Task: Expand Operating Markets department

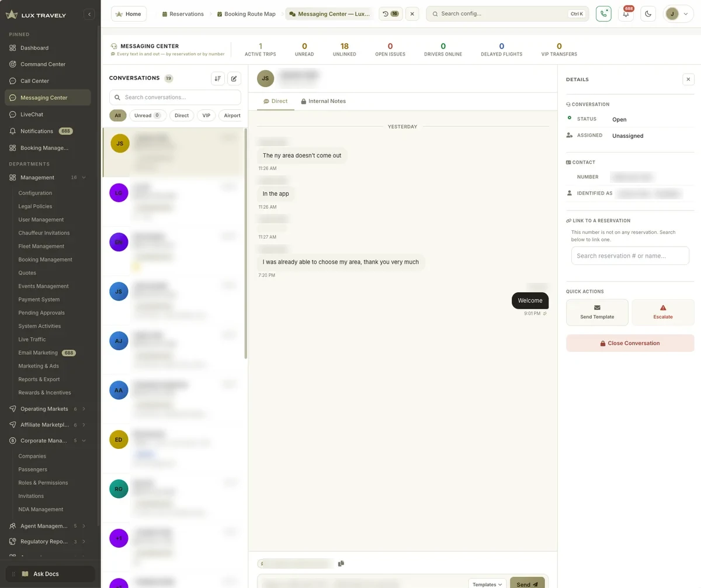Action: point(47,409)
